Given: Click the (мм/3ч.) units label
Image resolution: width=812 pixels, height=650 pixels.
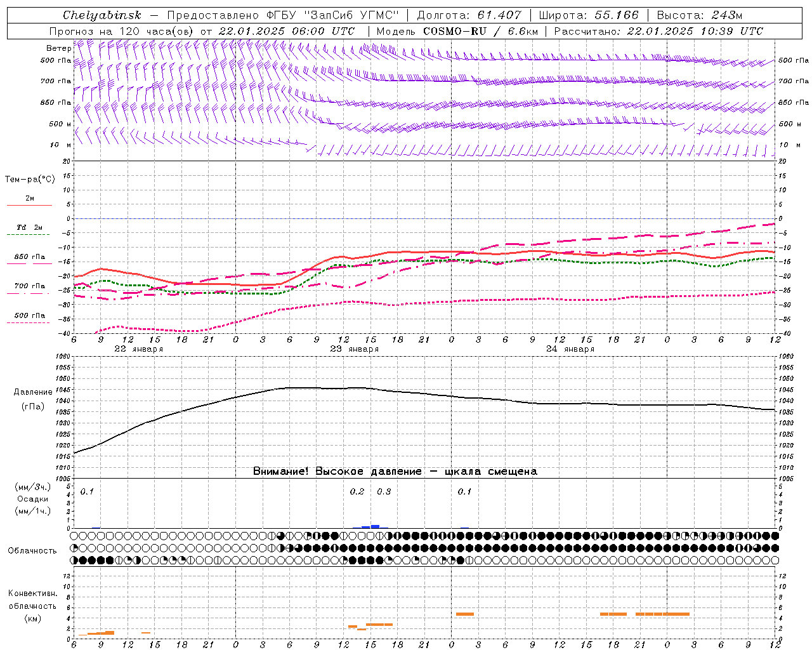Looking at the screenshot, I should [33, 487].
